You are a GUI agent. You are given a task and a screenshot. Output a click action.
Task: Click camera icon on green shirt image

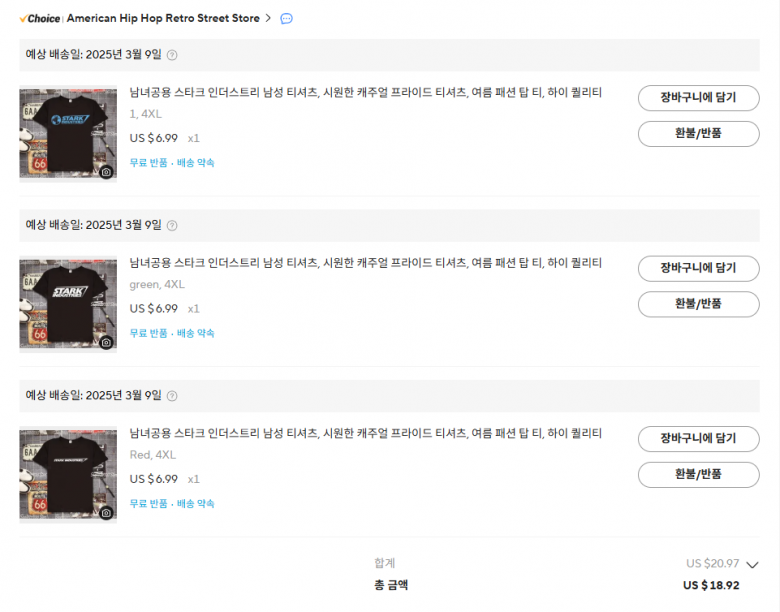[x=106, y=342]
